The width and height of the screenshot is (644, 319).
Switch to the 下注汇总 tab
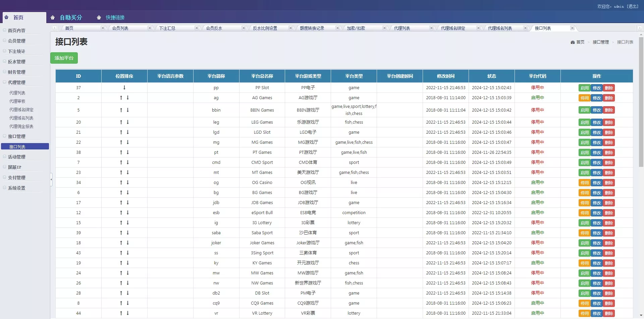click(167, 28)
